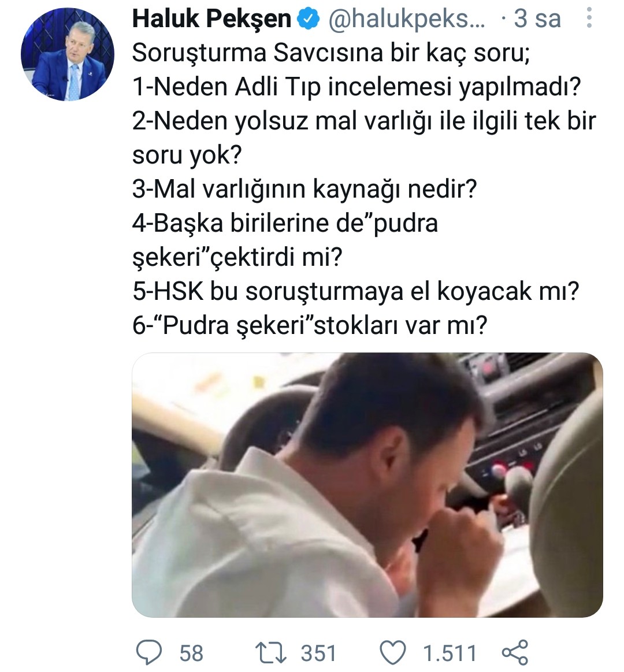Click the line about Adli Tıp incelemesi
Viewport: 624px width, 672px height.
[x=356, y=88]
